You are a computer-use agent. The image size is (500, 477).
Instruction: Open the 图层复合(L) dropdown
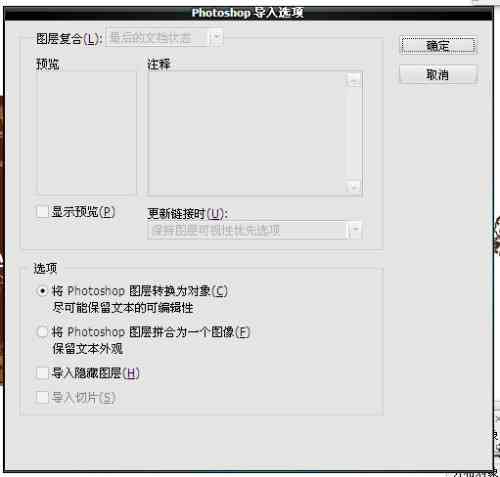point(164,37)
